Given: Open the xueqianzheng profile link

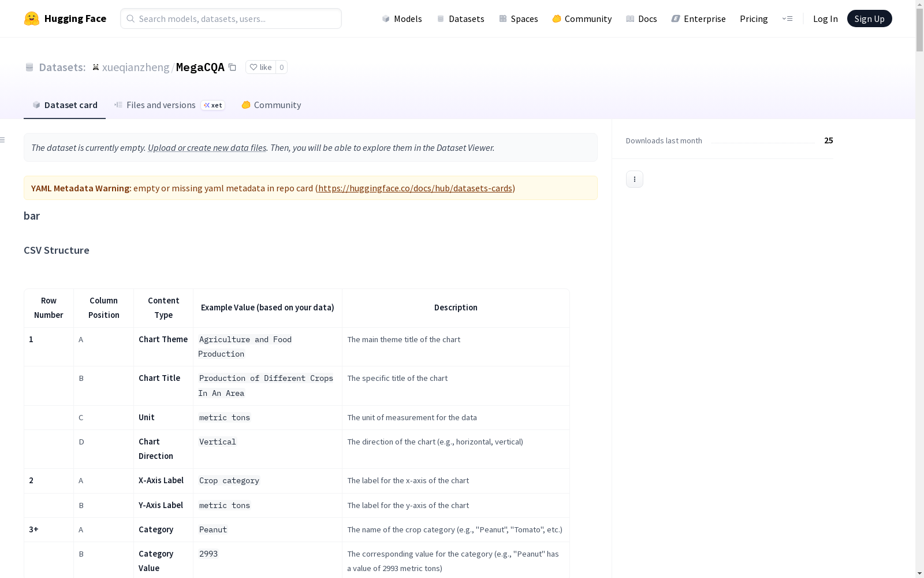Looking at the screenshot, I should point(136,67).
